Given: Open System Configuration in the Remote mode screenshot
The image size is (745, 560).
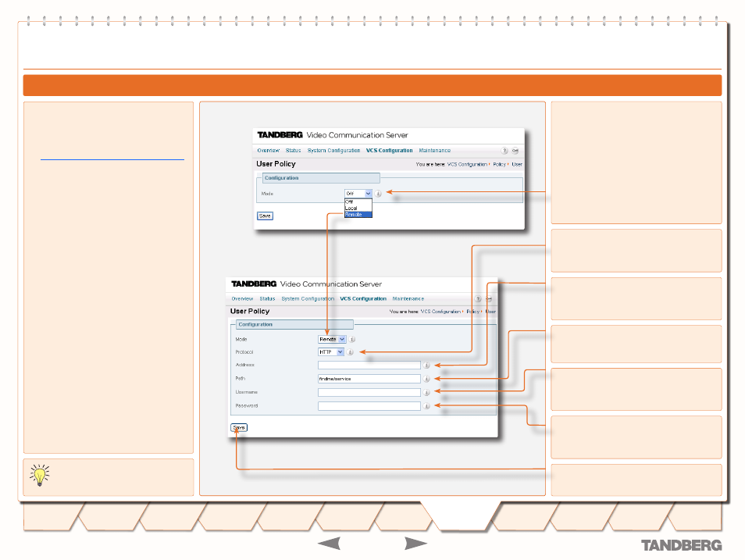Looking at the screenshot, I should (308, 299).
